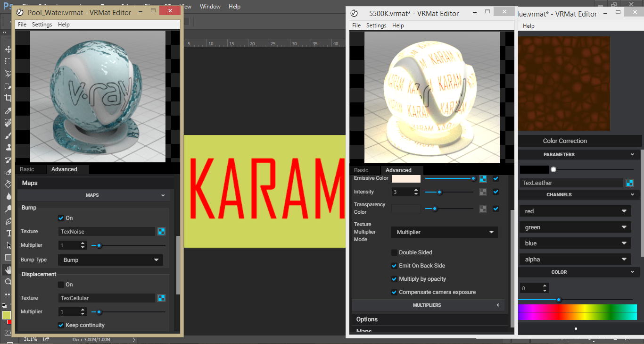Click the Photoshop export icon in status bar
644x344 pixels.
point(46,339)
